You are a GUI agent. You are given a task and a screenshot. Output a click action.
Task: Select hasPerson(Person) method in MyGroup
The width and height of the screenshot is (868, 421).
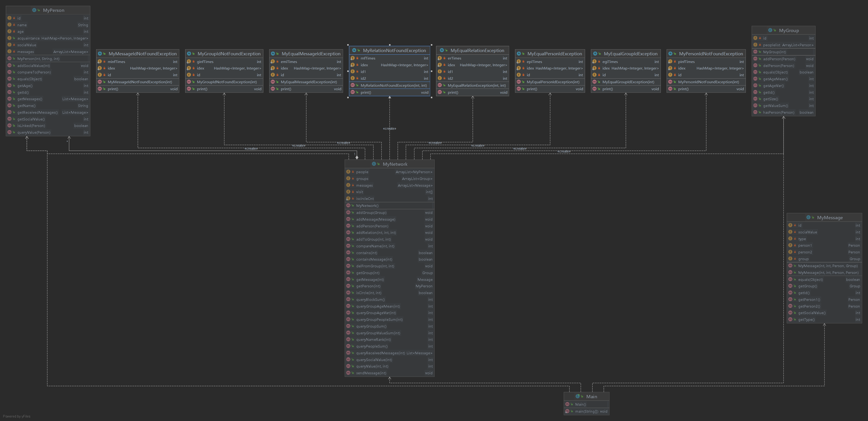(778, 112)
